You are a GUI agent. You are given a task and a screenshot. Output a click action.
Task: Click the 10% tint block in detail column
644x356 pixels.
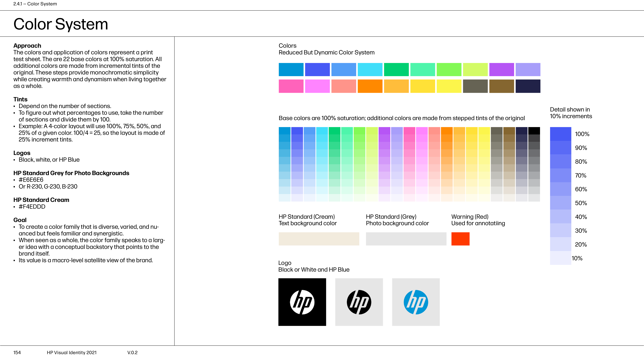tap(561, 258)
